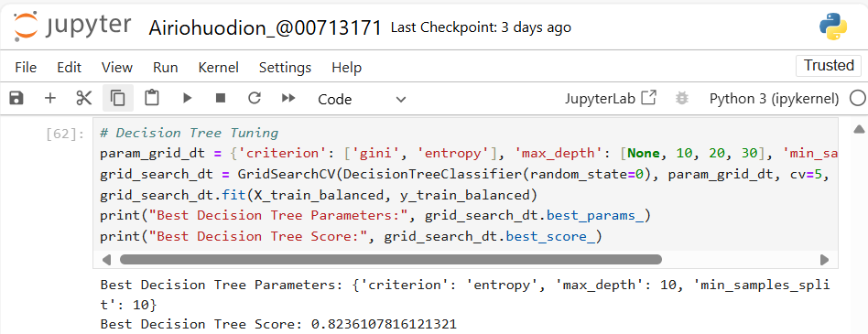Open notebook in JupyterLab
Screen dimensions: 868x334
[x=610, y=99]
